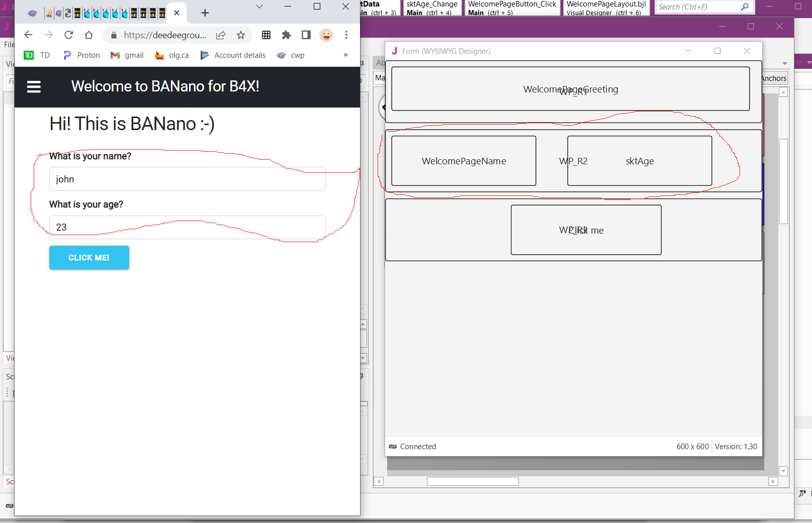The width and height of the screenshot is (812, 523).
Task: Open the File menu in the IDE
Action: coord(9,45)
